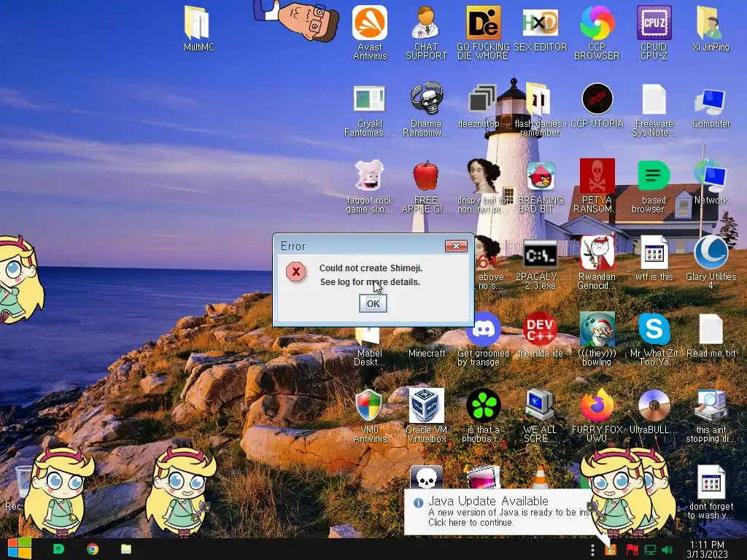The image size is (747, 560).
Task: Select the VM0 Antivirus shield icon
Action: [370, 416]
